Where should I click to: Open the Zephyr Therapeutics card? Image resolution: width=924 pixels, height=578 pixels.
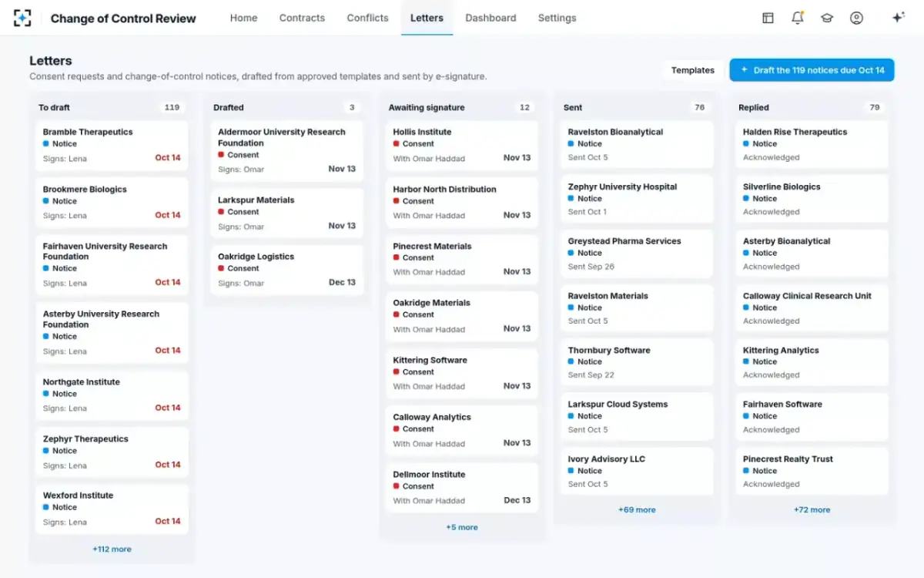[112, 452]
